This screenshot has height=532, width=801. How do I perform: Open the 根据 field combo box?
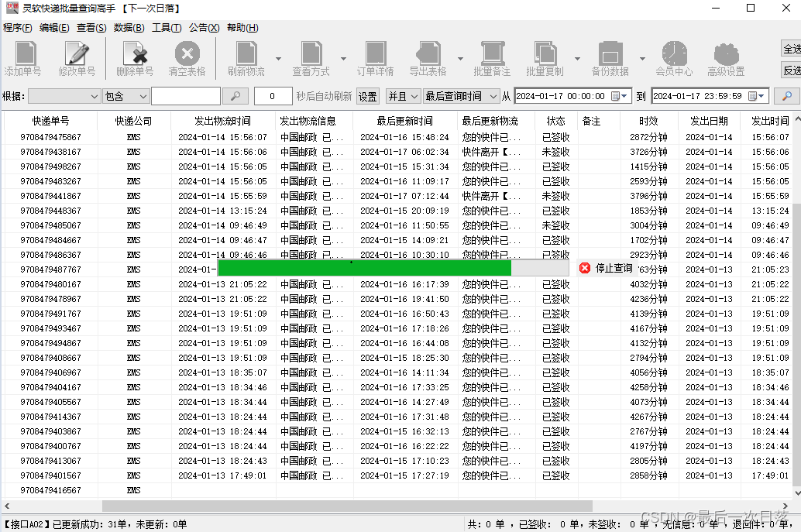pos(64,96)
